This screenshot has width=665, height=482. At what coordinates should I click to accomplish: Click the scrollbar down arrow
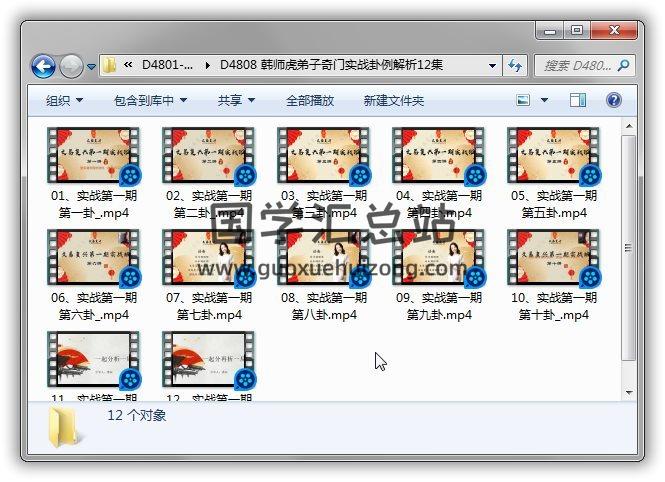click(629, 393)
